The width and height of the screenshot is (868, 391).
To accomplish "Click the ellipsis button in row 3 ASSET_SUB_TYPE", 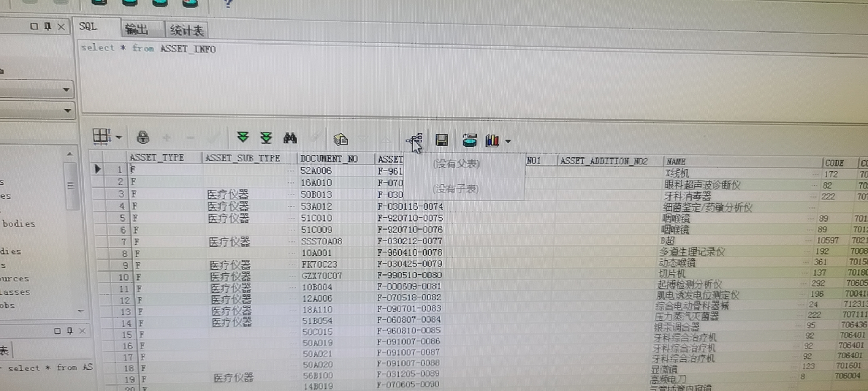I will [291, 195].
